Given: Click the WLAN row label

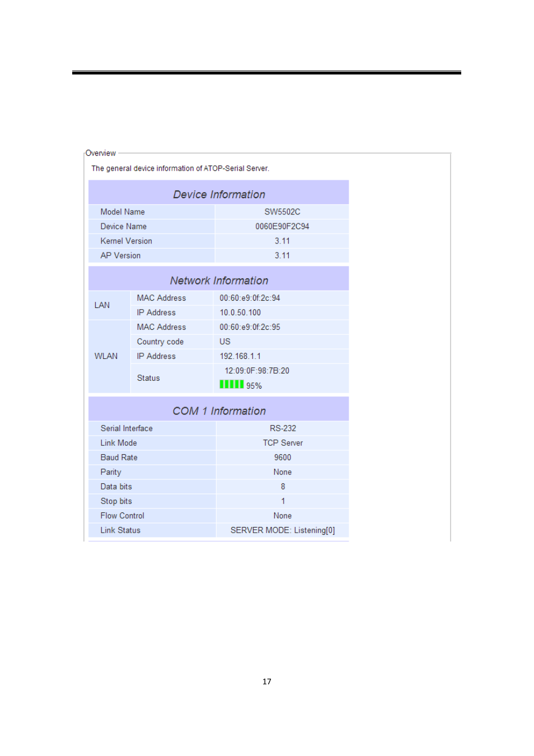Looking at the screenshot, I should pos(106,356).
